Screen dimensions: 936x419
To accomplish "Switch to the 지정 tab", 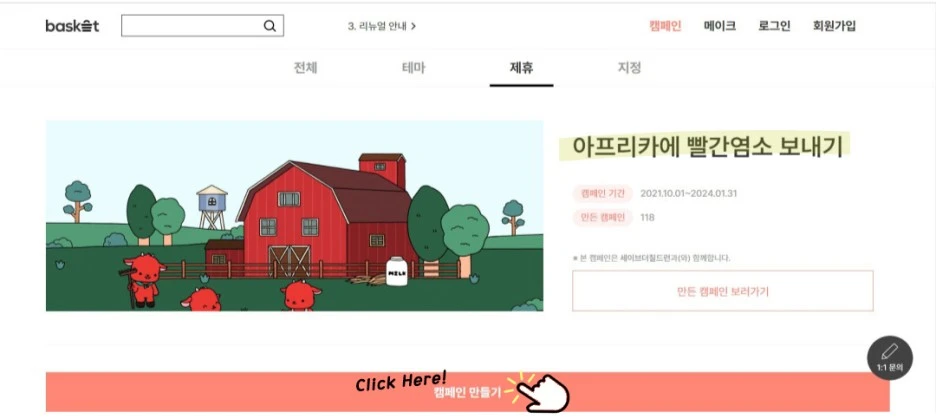I will (x=629, y=67).
